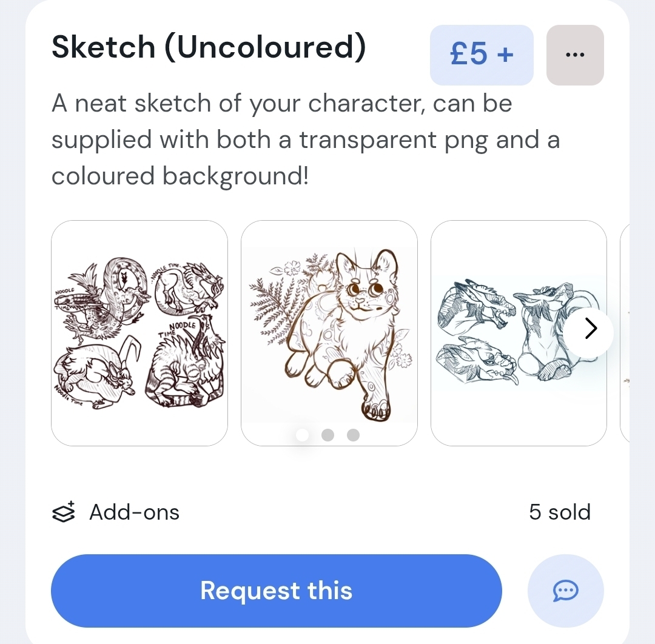Click the 5 sold count
Screen dimensions: 655x644
(x=559, y=512)
